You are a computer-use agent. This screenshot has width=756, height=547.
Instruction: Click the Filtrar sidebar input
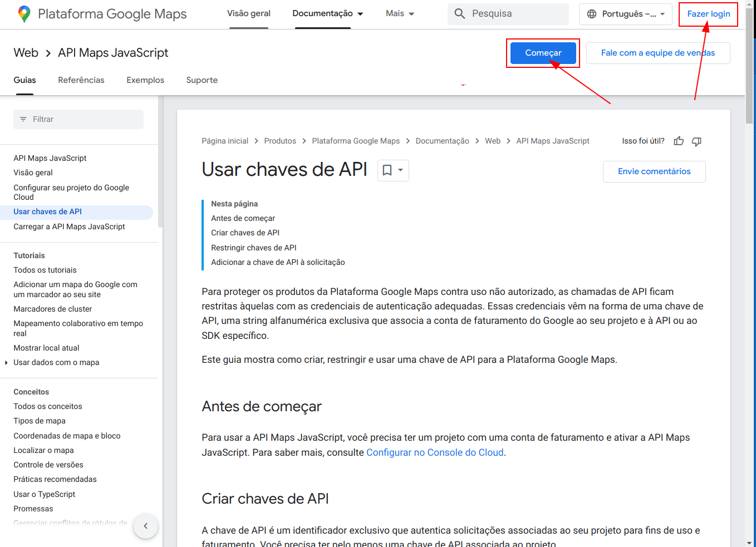tap(78, 119)
